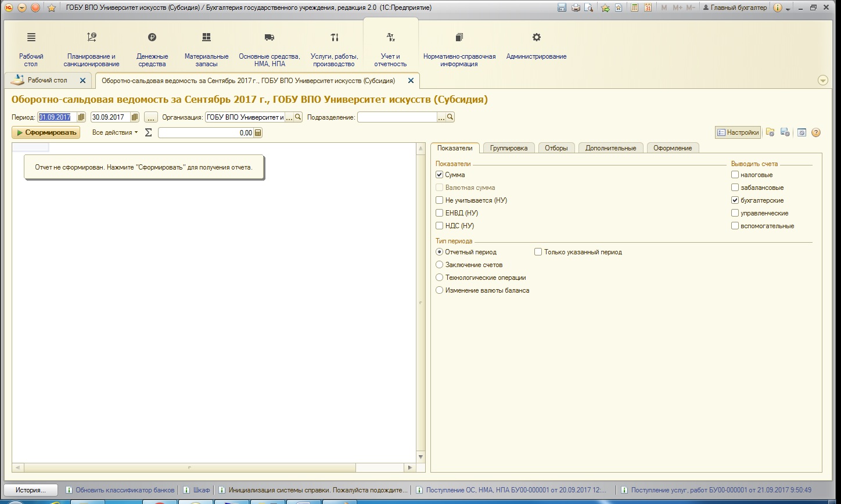The image size is (841, 504).
Task: Check the вспомогательные accounts checkbox
Action: click(735, 225)
